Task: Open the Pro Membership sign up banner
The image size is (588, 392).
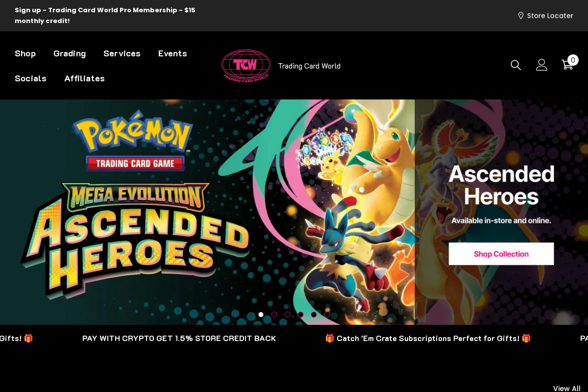Action: tap(105, 15)
